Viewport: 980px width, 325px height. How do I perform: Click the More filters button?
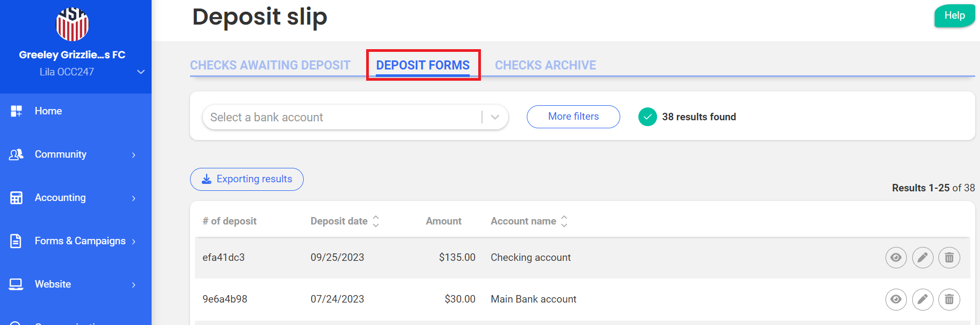click(573, 117)
